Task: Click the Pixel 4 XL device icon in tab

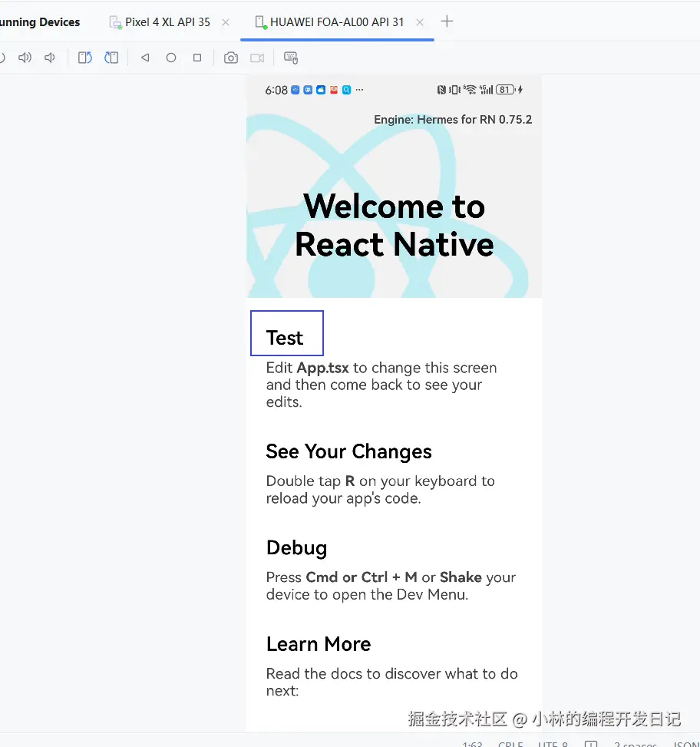Action: point(115,22)
